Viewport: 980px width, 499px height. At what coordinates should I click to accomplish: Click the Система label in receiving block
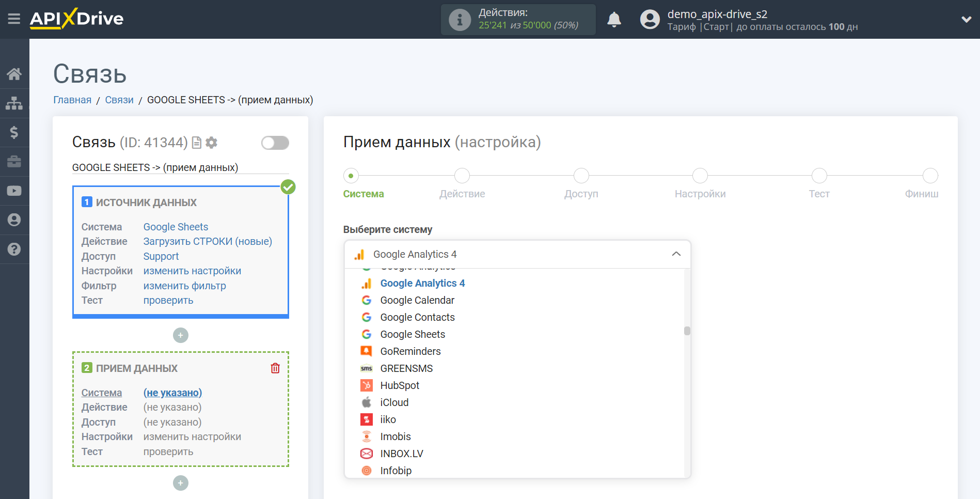(102, 393)
